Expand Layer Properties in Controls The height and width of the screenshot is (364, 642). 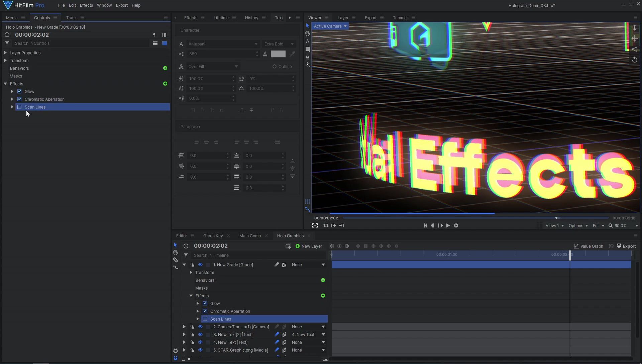tap(5, 53)
